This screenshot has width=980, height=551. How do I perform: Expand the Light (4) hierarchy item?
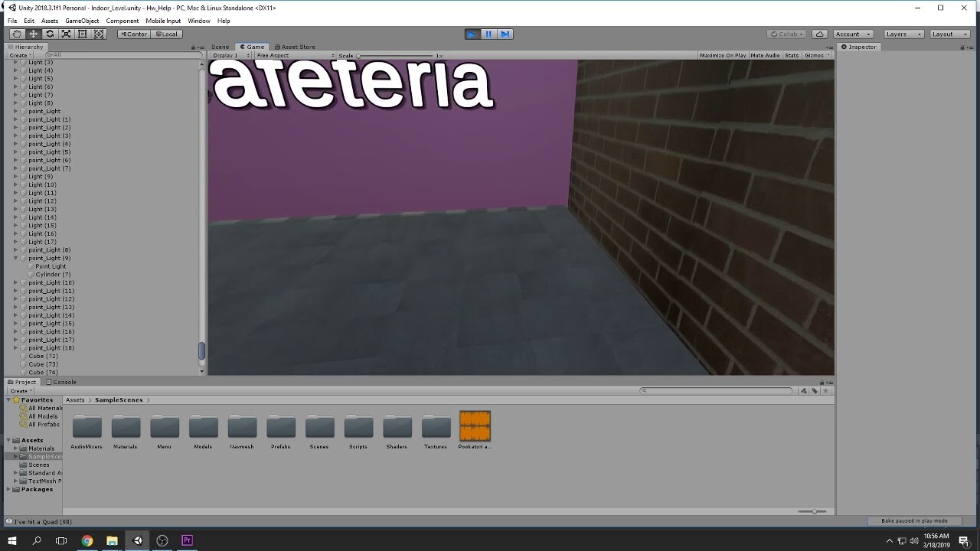point(16,70)
